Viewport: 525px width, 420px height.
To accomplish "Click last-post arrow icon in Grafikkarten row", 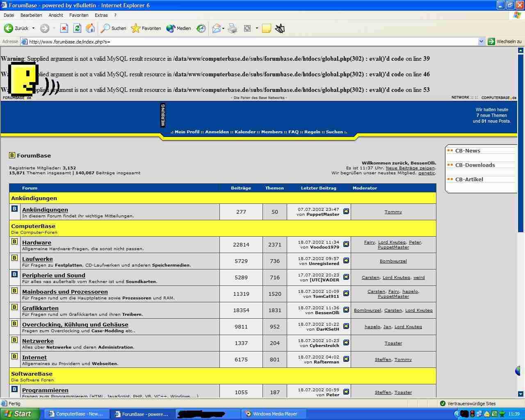I will click(x=346, y=310).
